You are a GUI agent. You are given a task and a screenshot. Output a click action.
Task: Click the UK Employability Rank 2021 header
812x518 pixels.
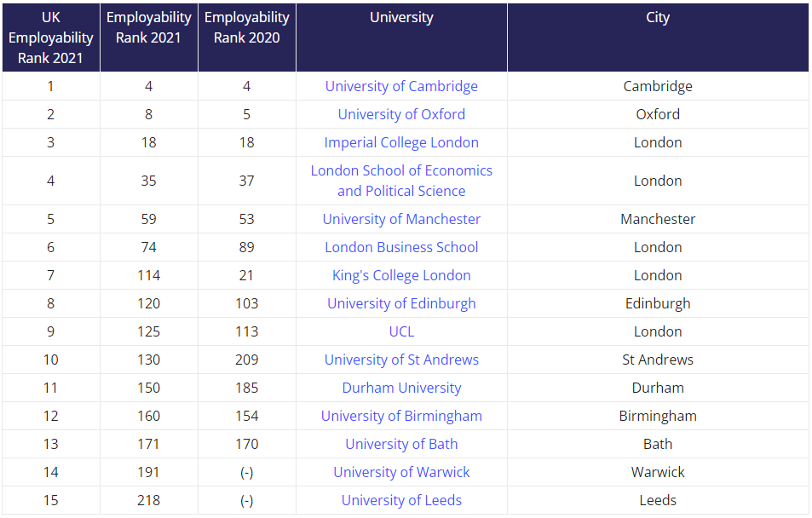point(51,37)
